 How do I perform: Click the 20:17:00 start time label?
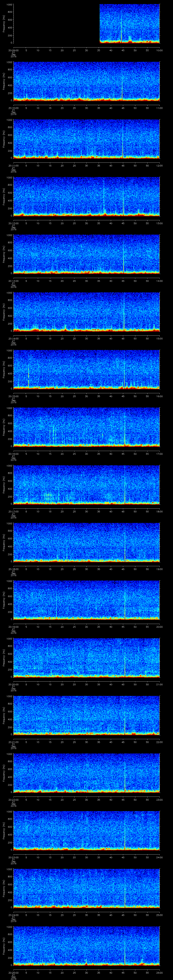click(13, 511)
